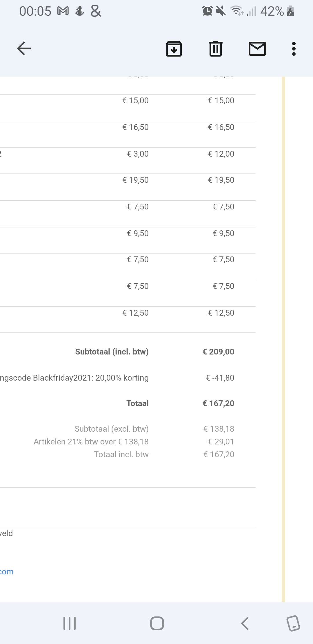Tap the € 29,01 btw amount
The image size is (313, 644).
tap(221, 442)
